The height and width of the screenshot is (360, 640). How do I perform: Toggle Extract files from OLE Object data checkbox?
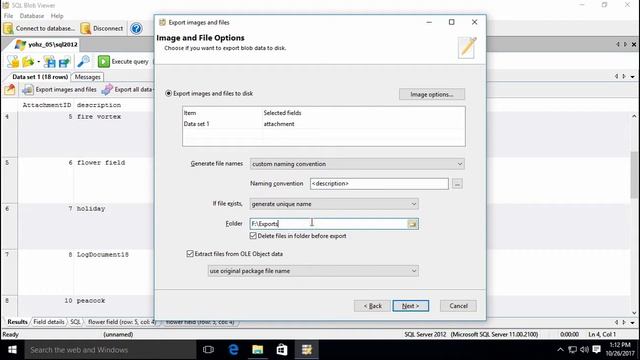pos(190,254)
